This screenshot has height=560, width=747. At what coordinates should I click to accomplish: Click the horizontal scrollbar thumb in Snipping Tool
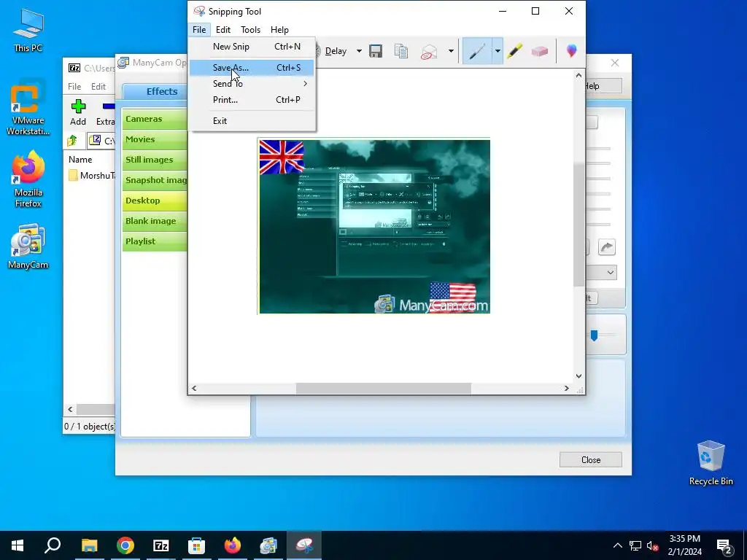tap(384, 389)
